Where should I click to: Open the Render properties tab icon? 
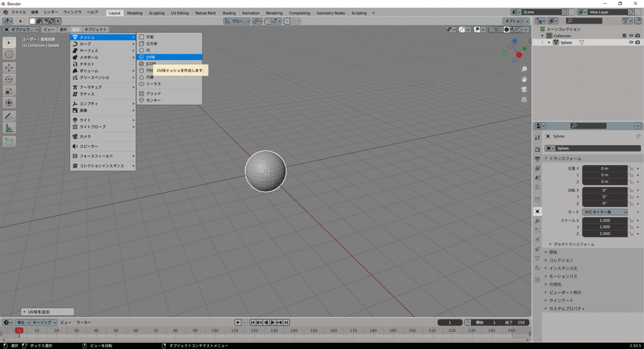point(537,149)
